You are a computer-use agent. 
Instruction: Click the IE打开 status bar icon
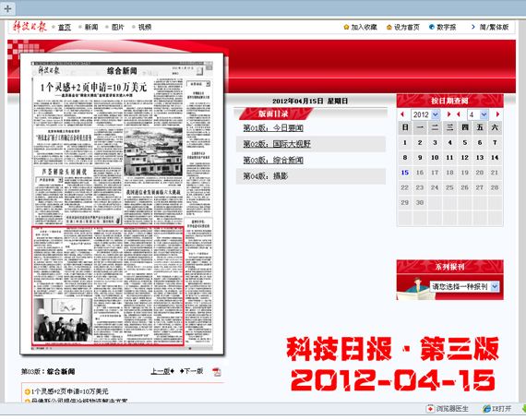point(486,409)
